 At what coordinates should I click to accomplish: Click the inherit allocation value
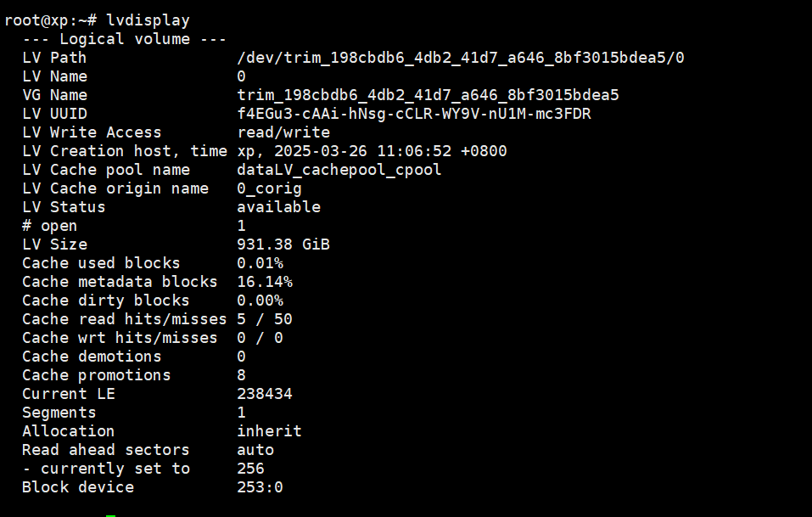[x=269, y=431]
